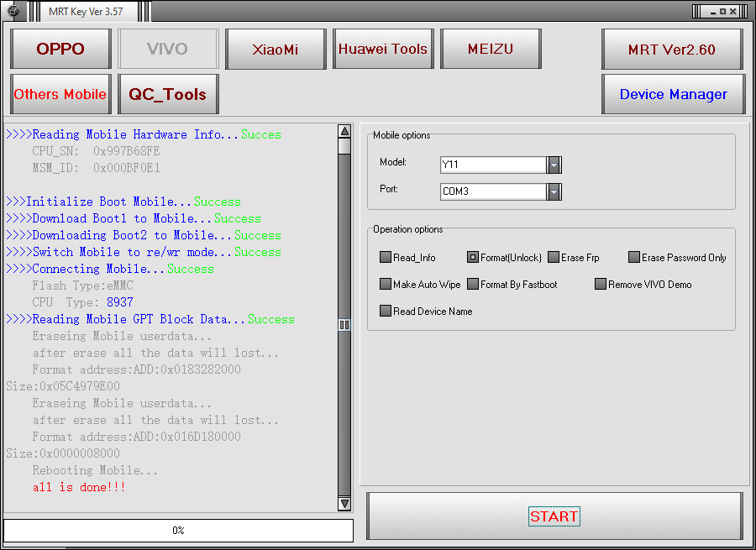Open Device Manager

[674, 94]
